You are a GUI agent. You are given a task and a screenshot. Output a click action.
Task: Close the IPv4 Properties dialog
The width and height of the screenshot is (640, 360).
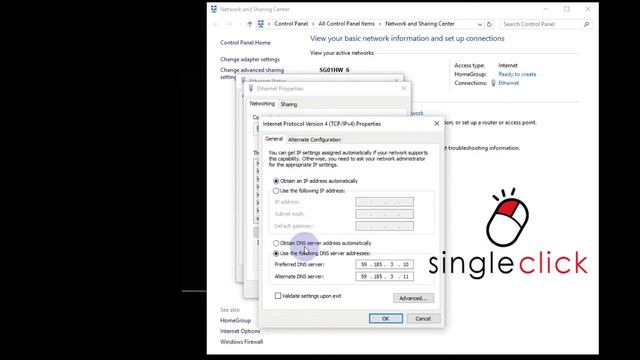(437, 123)
